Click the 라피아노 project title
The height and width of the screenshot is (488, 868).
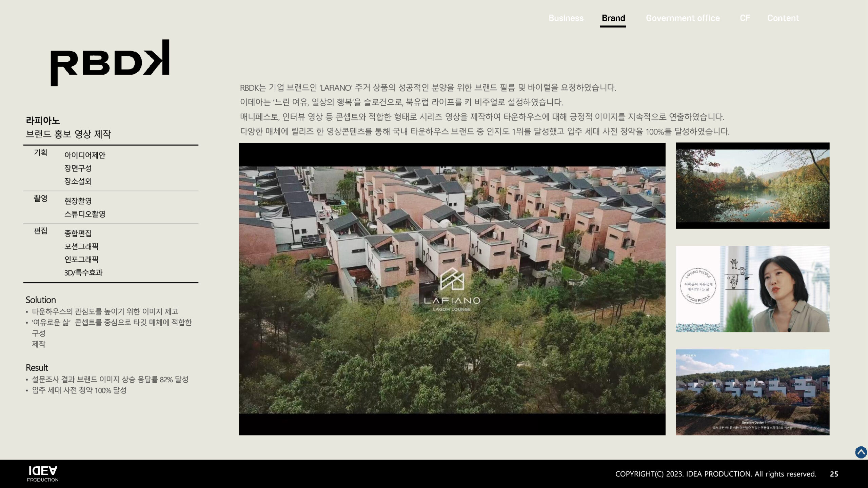coord(43,120)
